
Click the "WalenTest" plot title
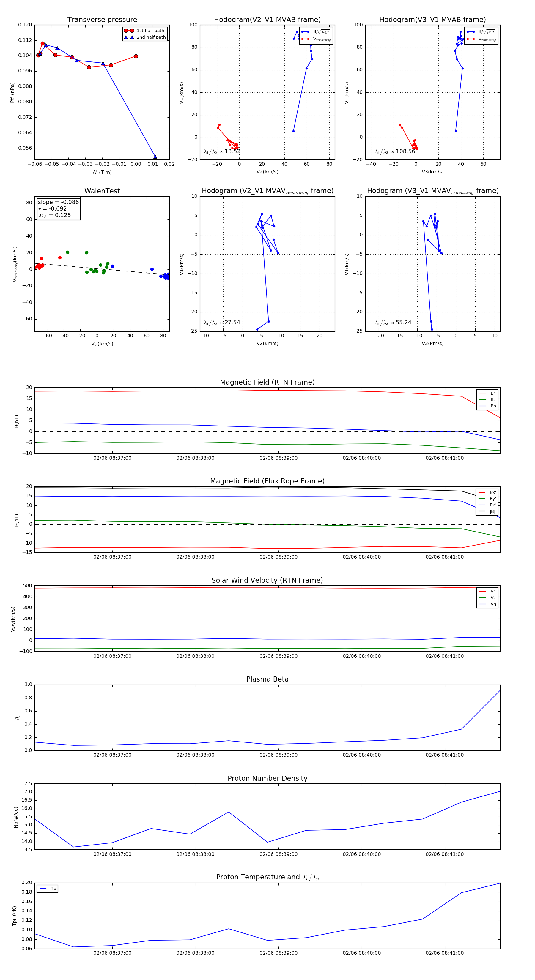(102, 191)
